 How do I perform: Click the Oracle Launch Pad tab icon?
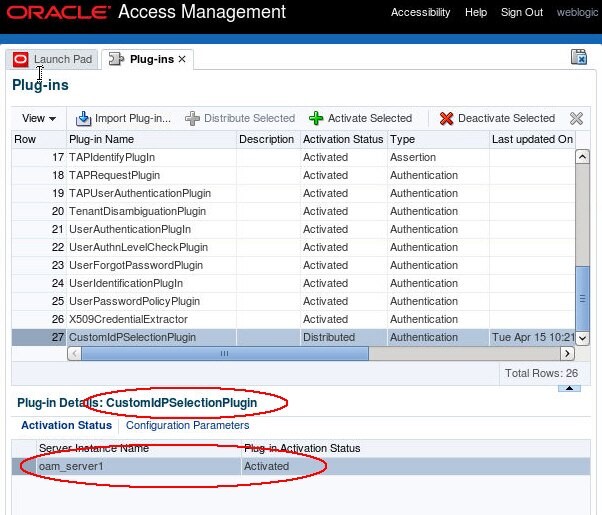tap(20, 60)
